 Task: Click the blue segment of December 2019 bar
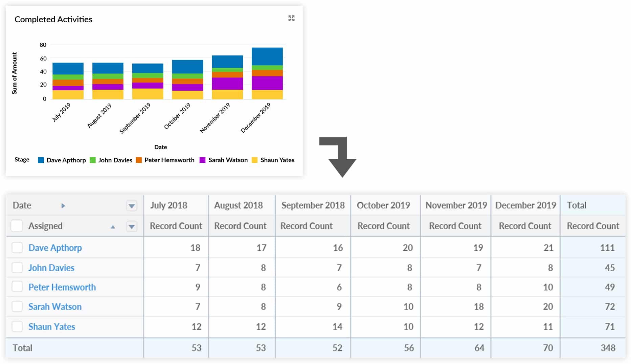tap(267, 56)
